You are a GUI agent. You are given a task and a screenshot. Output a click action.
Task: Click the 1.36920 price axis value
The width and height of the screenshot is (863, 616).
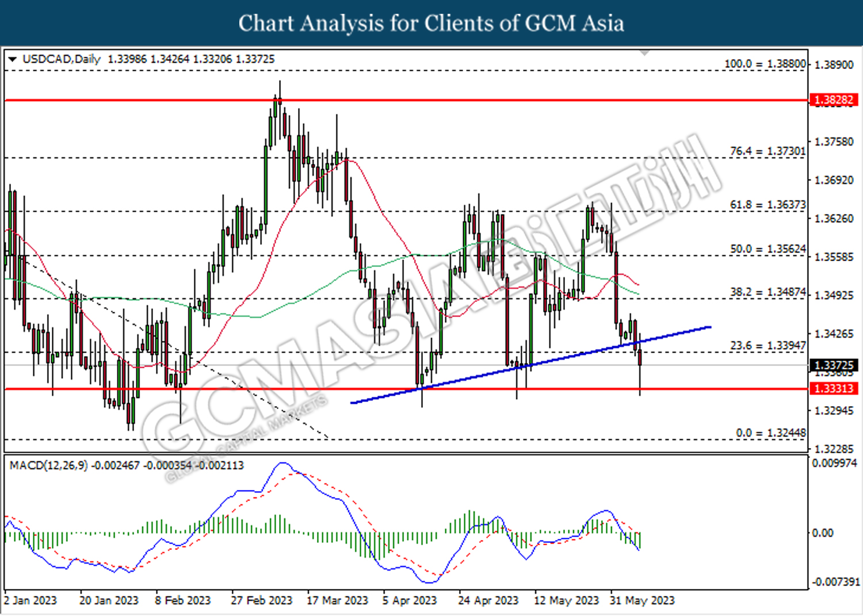(834, 181)
